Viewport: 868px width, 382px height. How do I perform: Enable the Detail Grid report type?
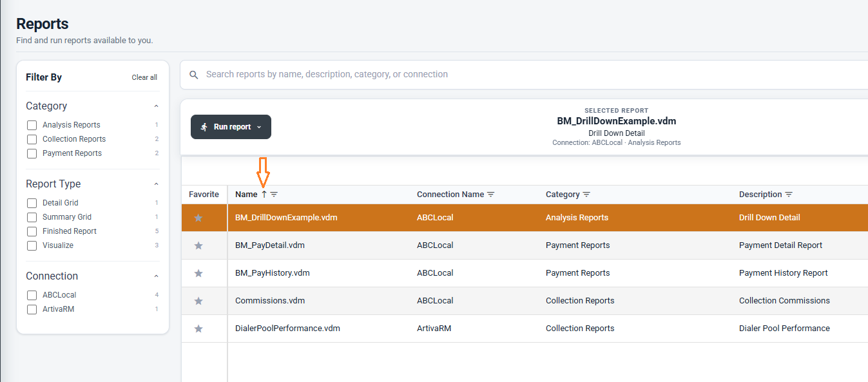click(x=32, y=203)
